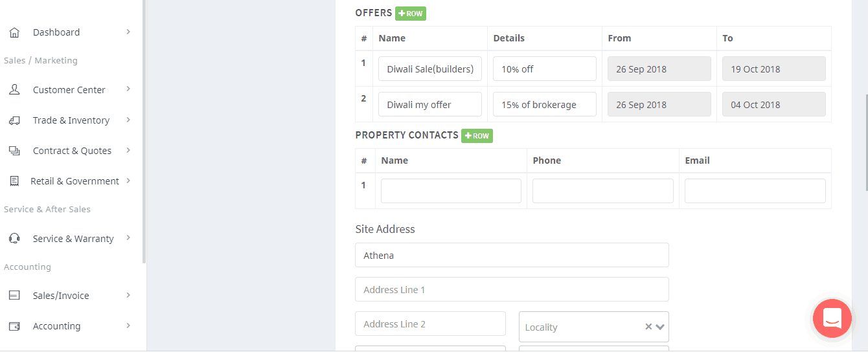The width and height of the screenshot is (868, 352).
Task: Expand the Service & Warranty chevron
Action: coord(128,238)
